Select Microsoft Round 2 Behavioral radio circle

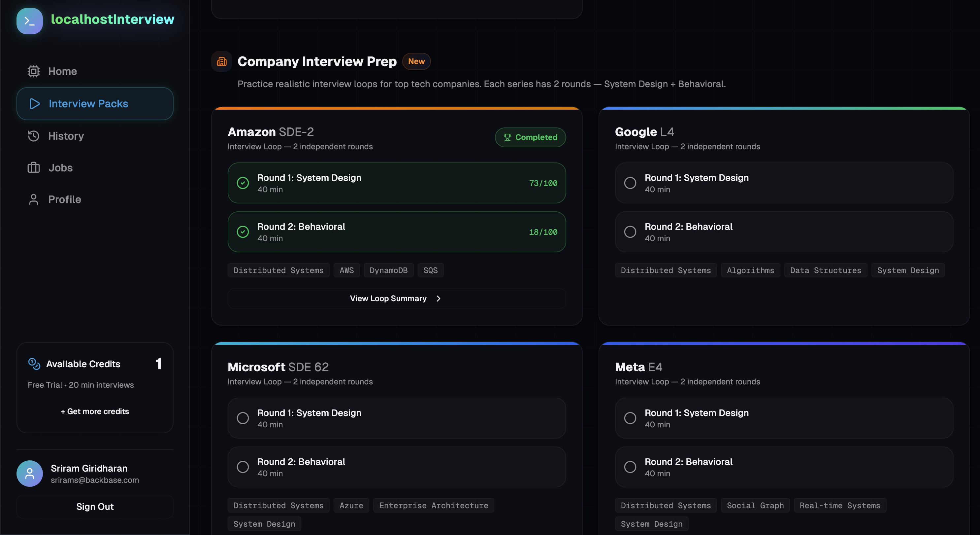(x=243, y=467)
